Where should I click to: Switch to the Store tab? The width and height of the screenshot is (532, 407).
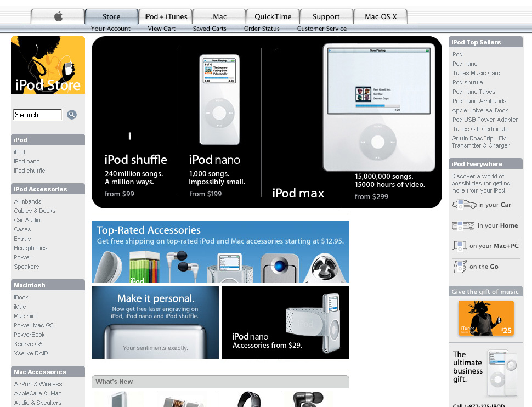(x=111, y=16)
